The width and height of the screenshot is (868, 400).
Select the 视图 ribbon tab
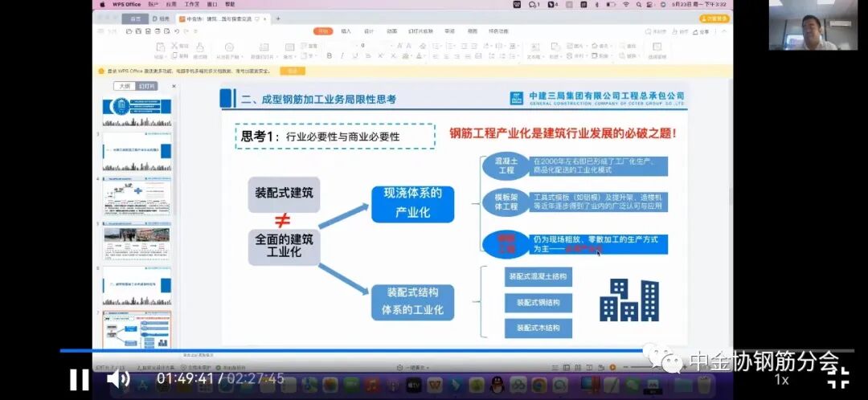point(473,31)
